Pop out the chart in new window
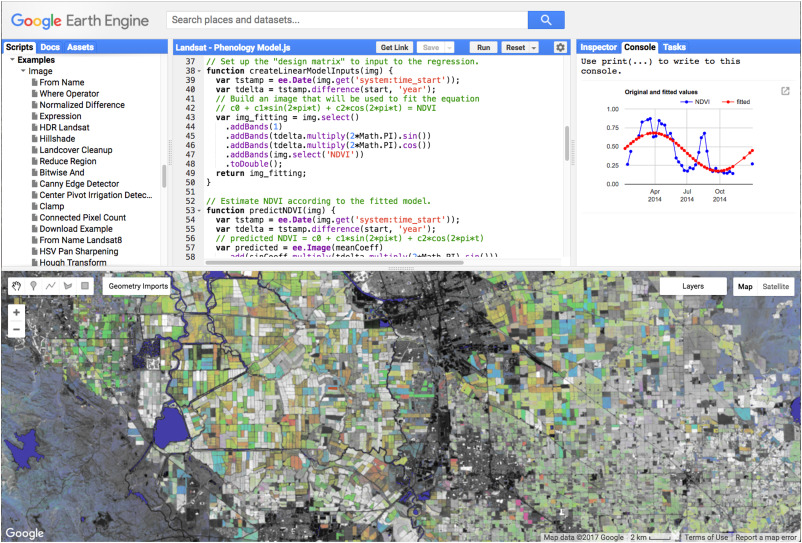This screenshot has height=543, width=802. 785,92
